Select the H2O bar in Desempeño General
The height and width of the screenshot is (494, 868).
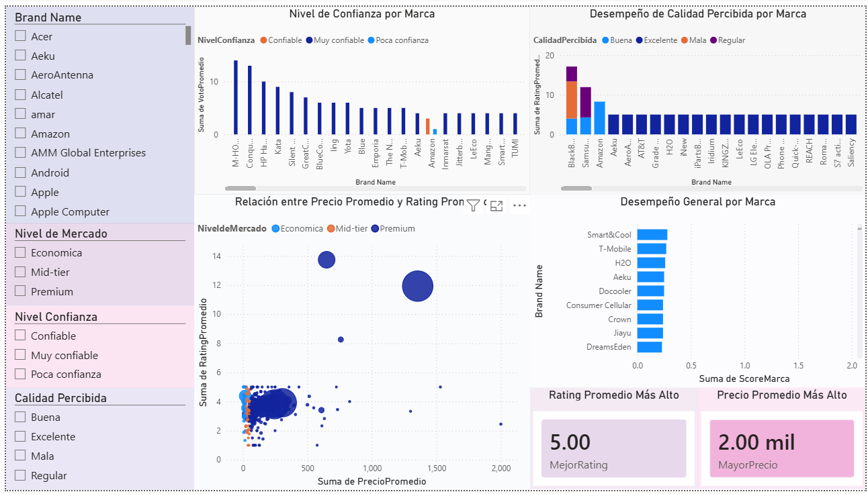point(651,263)
